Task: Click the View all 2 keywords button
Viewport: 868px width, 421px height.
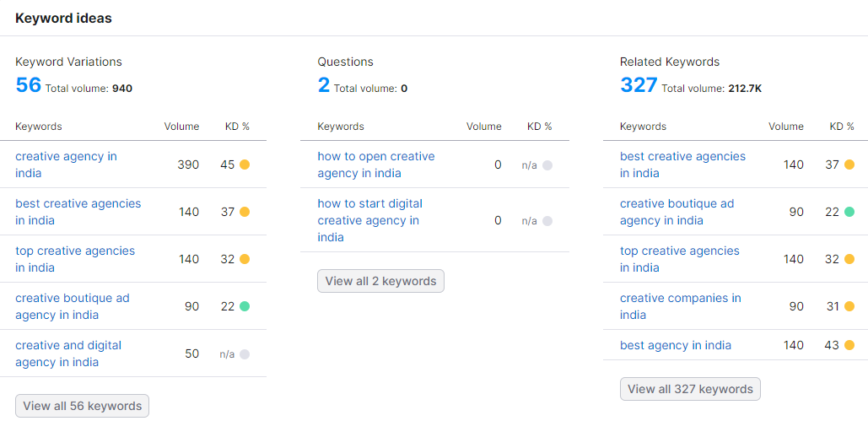Action: tap(381, 281)
